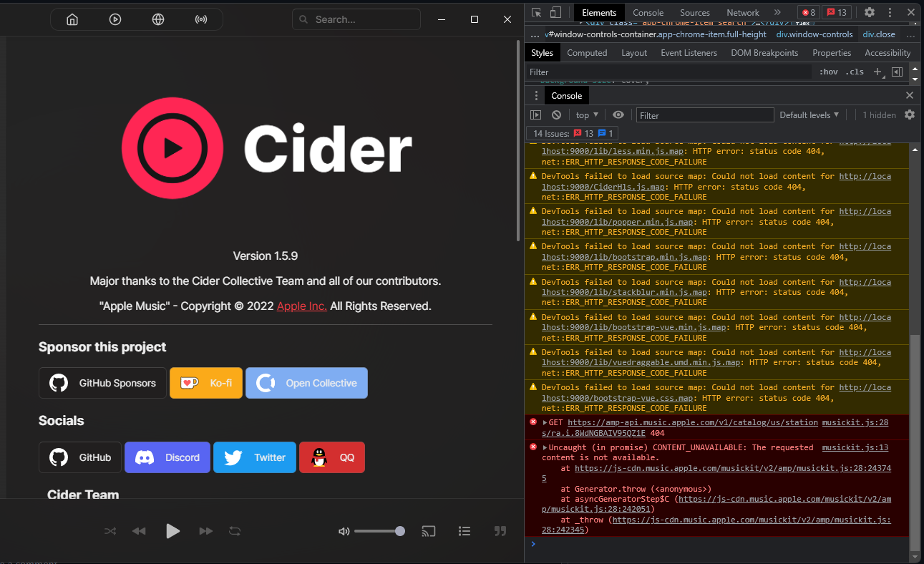Viewport: 924px width, 564px height.
Task: Skip to next track
Action: [x=206, y=531]
